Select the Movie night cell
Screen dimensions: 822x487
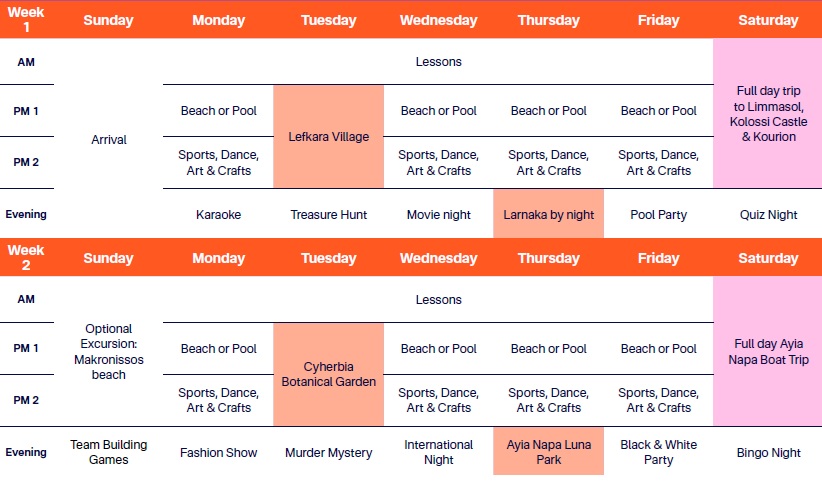(438, 214)
